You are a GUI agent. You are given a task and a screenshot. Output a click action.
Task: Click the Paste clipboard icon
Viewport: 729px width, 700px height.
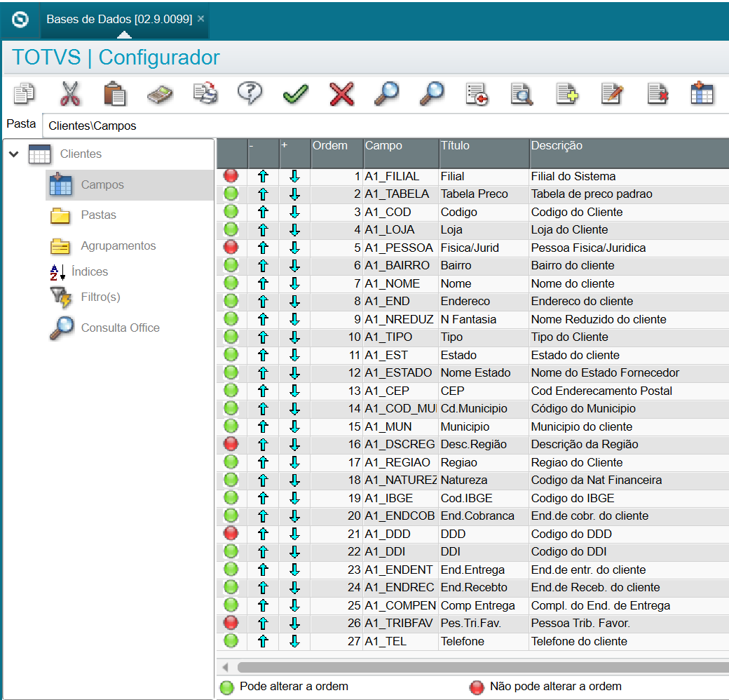(x=114, y=94)
